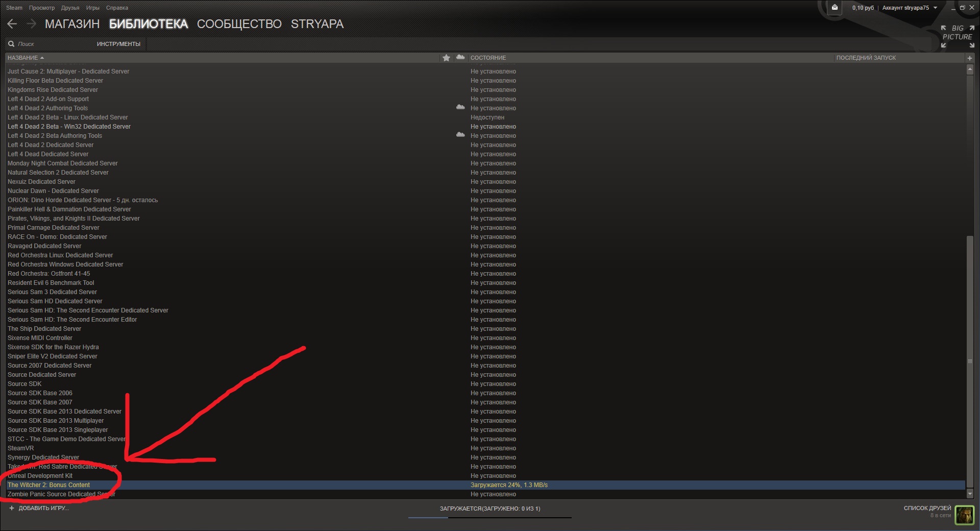
Task: Expand the Аккаунт stryapa75 dropdown
Action: [x=910, y=8]
